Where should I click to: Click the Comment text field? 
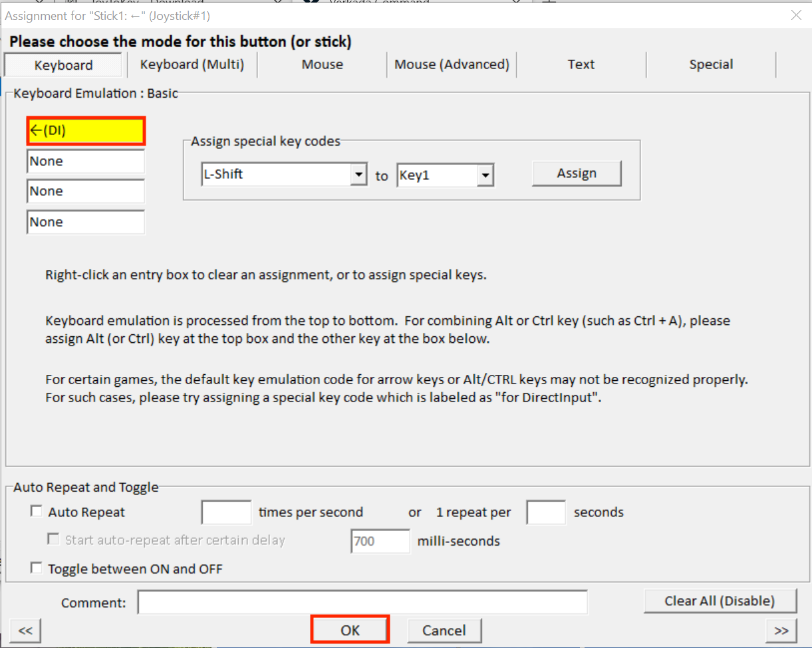362,602
